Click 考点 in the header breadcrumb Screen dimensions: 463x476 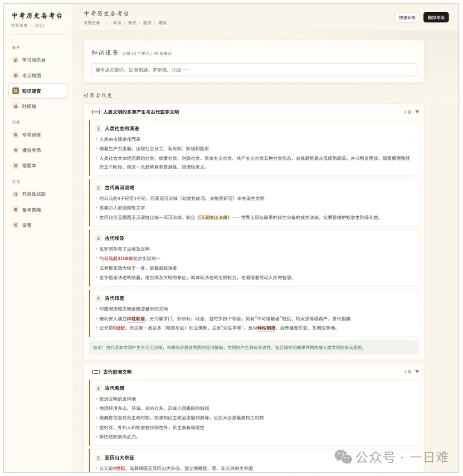tap(117, 23)
